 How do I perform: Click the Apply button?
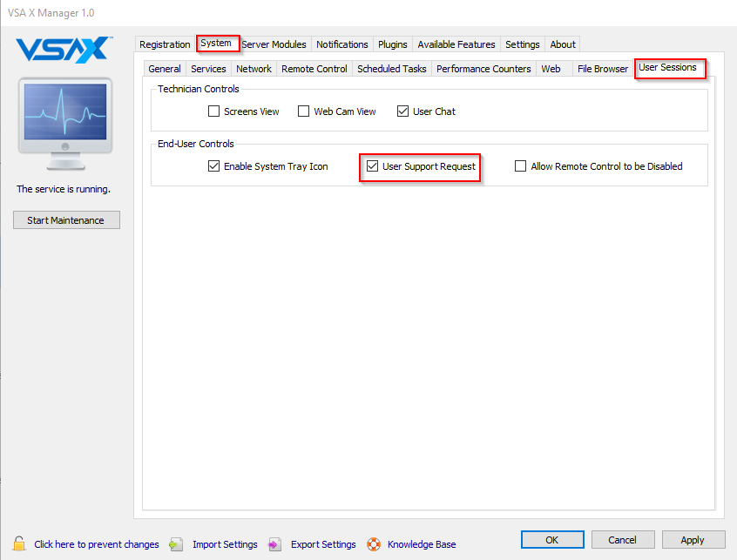point(693,540)
